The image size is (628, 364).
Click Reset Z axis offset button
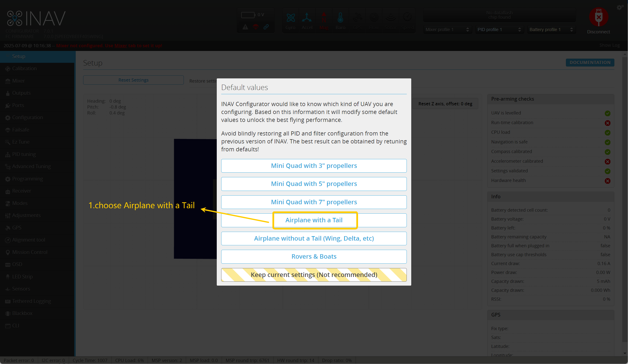tap(445, 104)
